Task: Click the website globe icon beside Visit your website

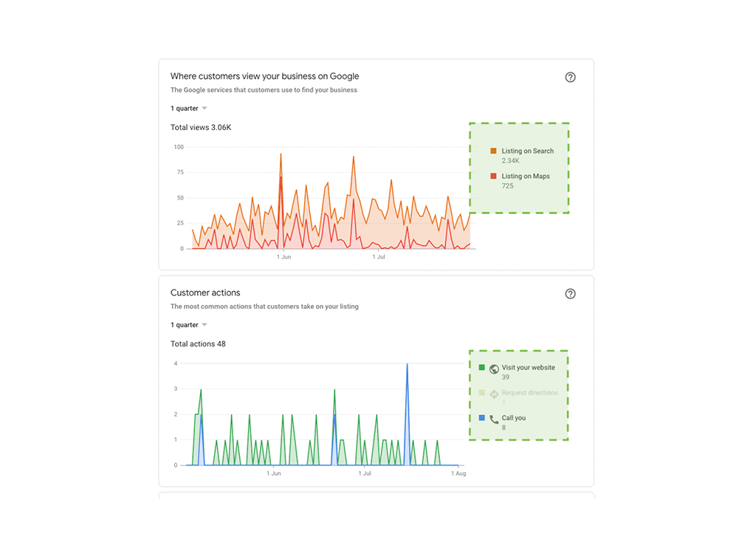Action: [494, 367]
